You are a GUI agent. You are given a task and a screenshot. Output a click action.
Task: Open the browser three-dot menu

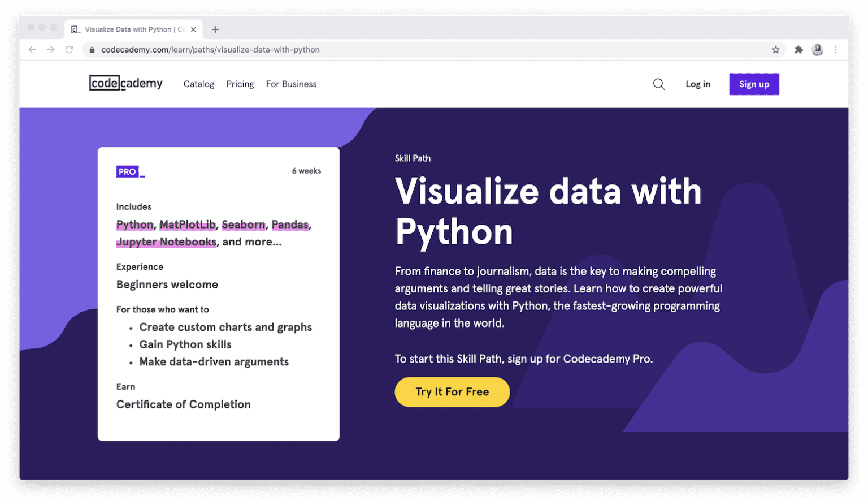tap(836, 50)
